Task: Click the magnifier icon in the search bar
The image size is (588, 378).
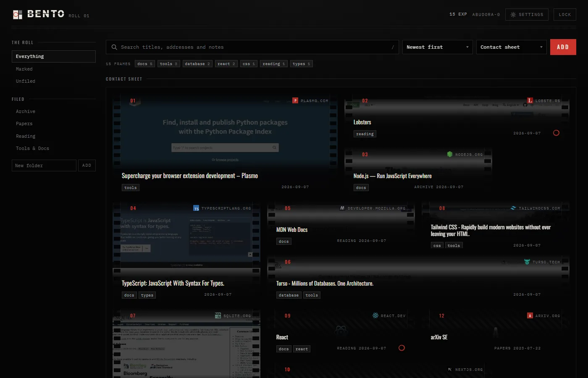Action: 114,47
